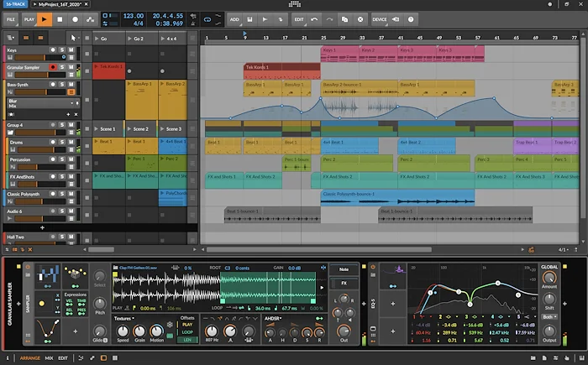Select the LEN offsets option
The image size is (588, 365).
pyautogui.click(x=187, y=340)
